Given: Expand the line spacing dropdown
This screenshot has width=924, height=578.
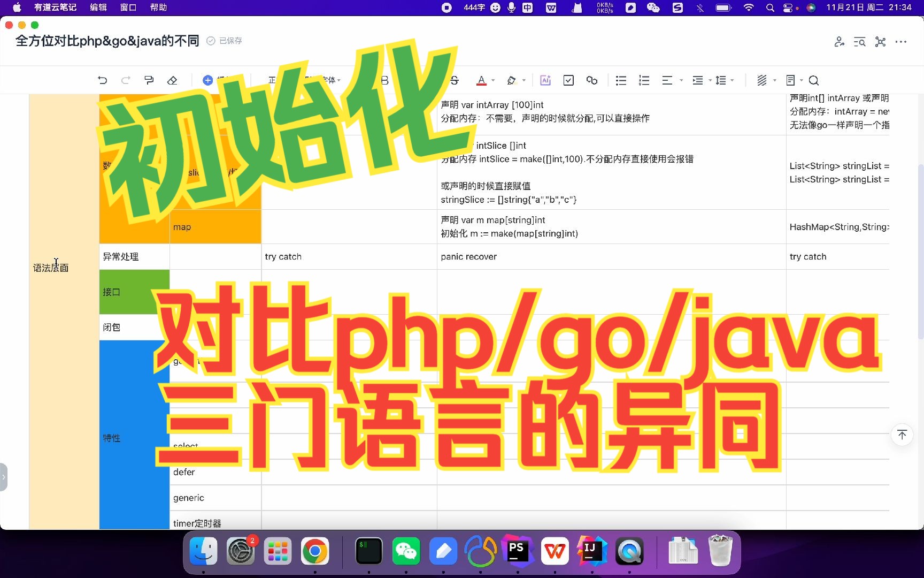Looking at the screenshot, I should tap(730, 81).
